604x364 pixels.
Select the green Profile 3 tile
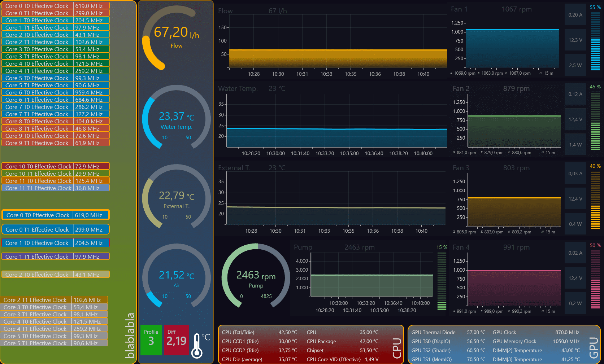151,340
